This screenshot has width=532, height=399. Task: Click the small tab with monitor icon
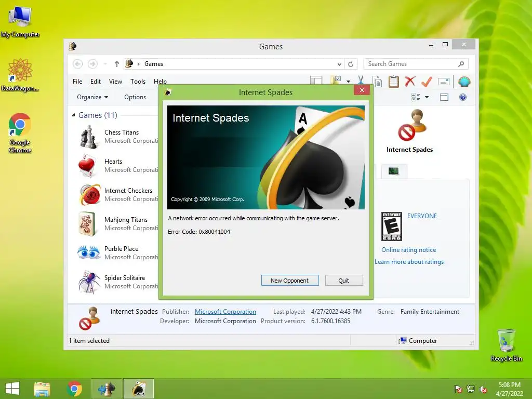pos(394,171)
